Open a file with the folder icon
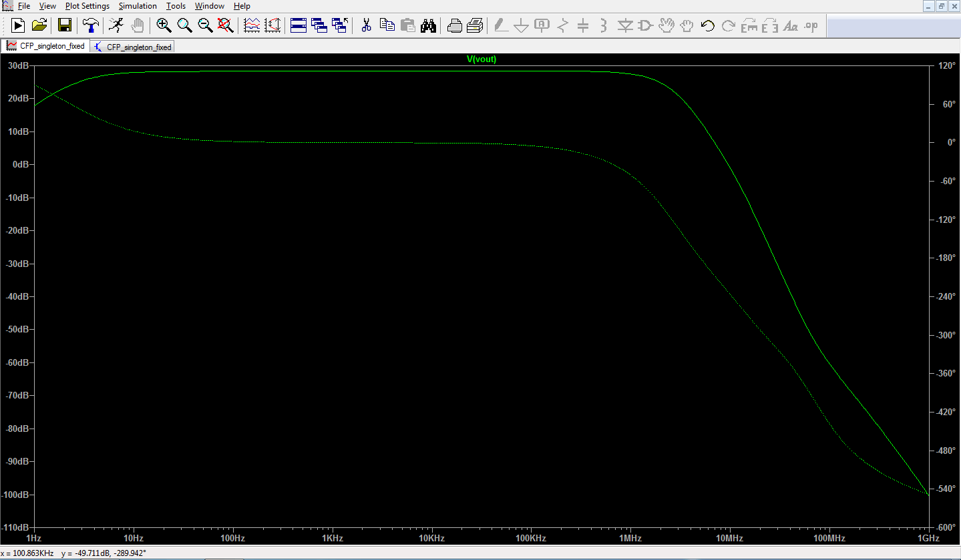 (39, 26)
